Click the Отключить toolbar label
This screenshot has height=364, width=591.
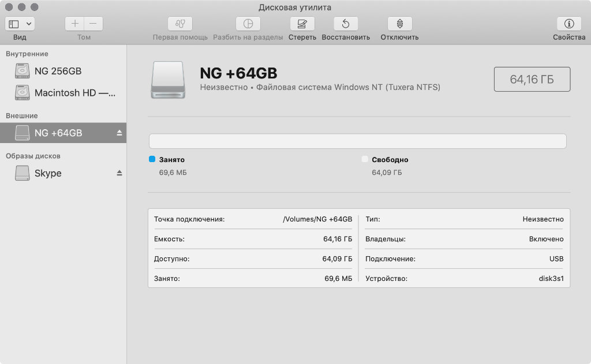point(399,37)
